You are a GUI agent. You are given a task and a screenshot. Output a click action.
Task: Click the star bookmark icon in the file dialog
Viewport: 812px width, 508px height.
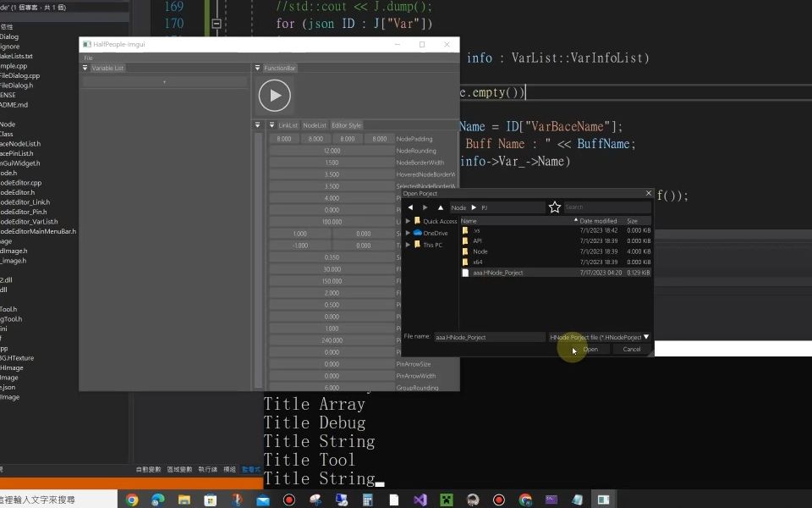[555, 207]
